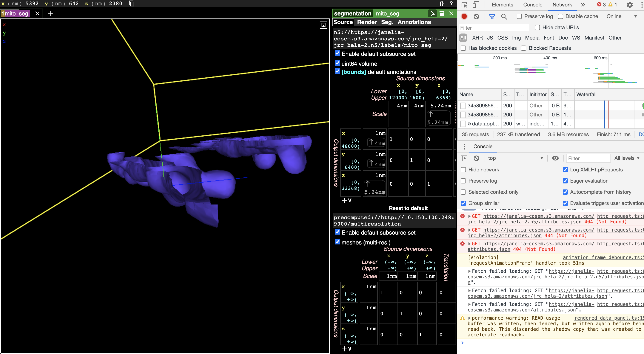Delete the mito_seg layer using trash icon

coord(442,14)
